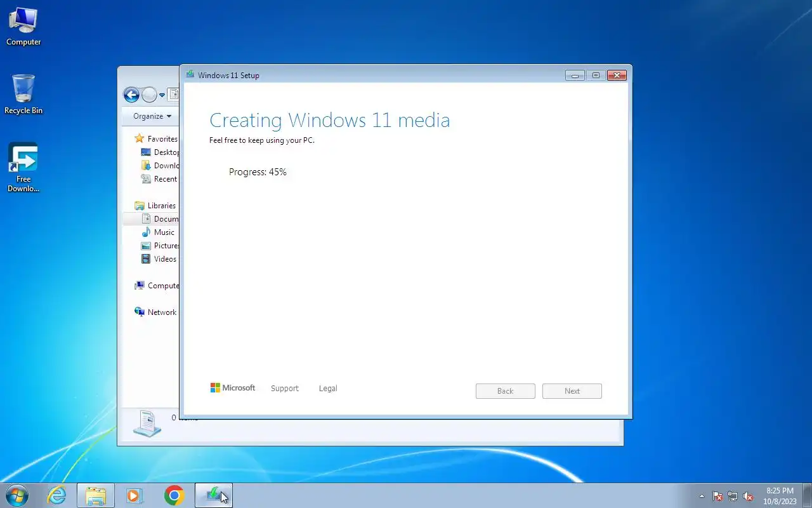812x508 pixels.
Task: Select Documents library in the Explorer pane
Action: pyautogui.click(x=160, y=219)
